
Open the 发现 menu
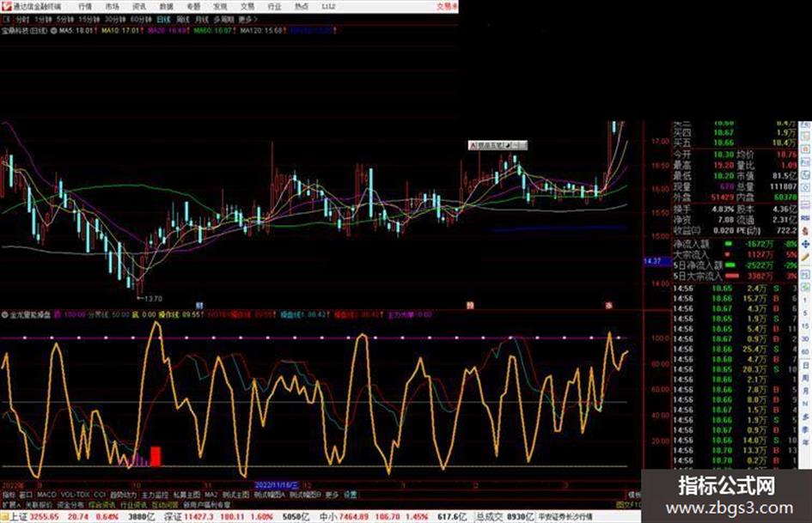click(220, 7)
